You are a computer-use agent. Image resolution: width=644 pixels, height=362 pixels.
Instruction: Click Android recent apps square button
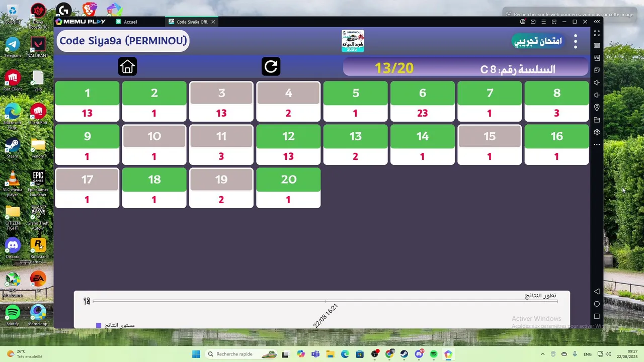click(597, 316)
